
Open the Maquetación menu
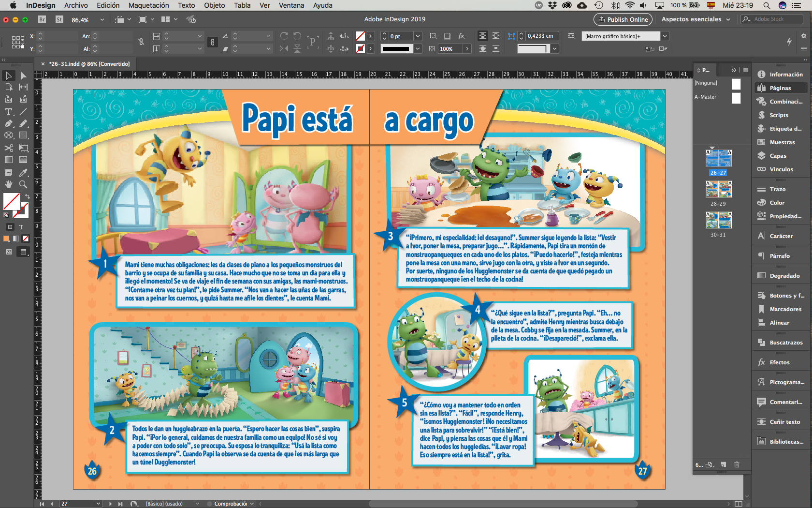pyautogui.click(x=148, y=5)
